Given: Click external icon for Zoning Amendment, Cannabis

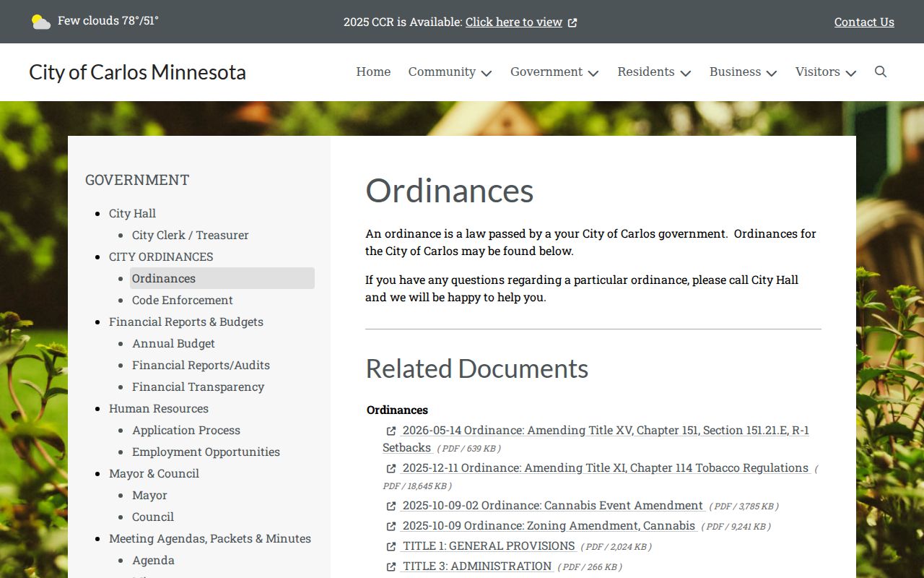Looking at the screenshot, I should point(391,526).
